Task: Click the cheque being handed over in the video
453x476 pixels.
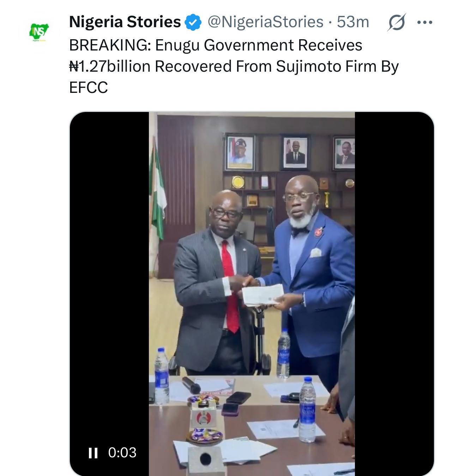Action: [264, 294]
